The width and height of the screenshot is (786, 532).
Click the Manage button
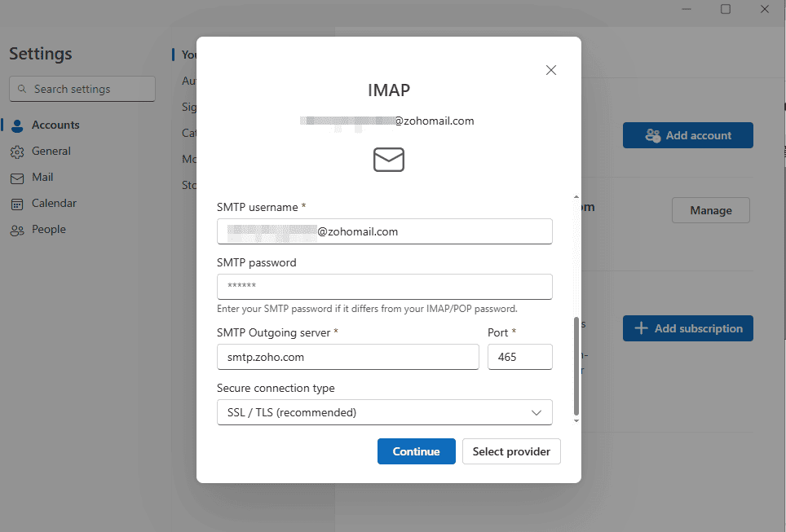pos(711,210)
